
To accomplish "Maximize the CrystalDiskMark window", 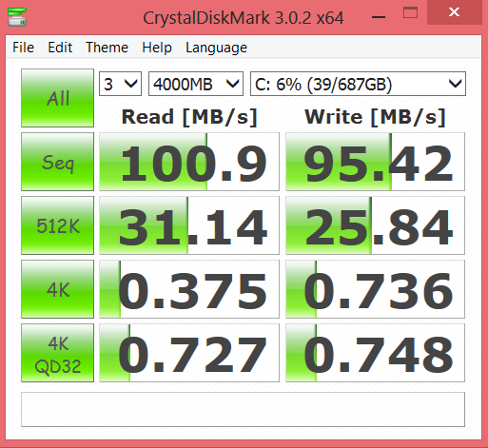I will point(410,12).
